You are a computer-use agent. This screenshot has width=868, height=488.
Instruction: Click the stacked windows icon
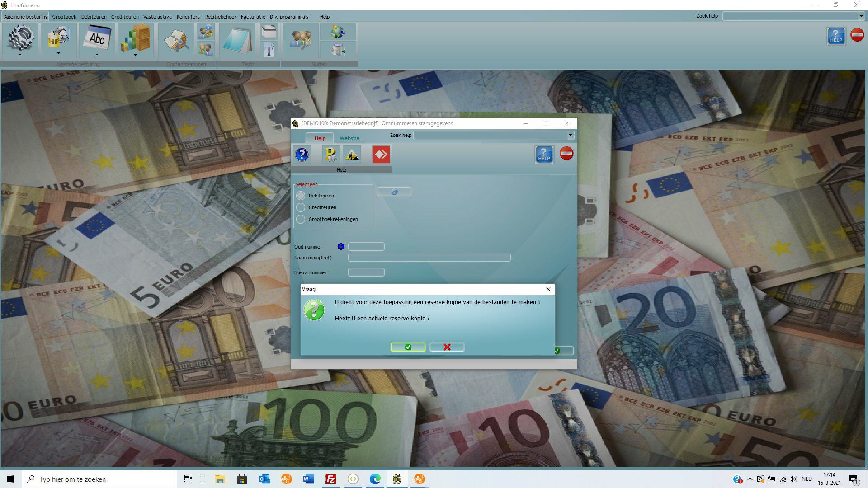point(269,32)
